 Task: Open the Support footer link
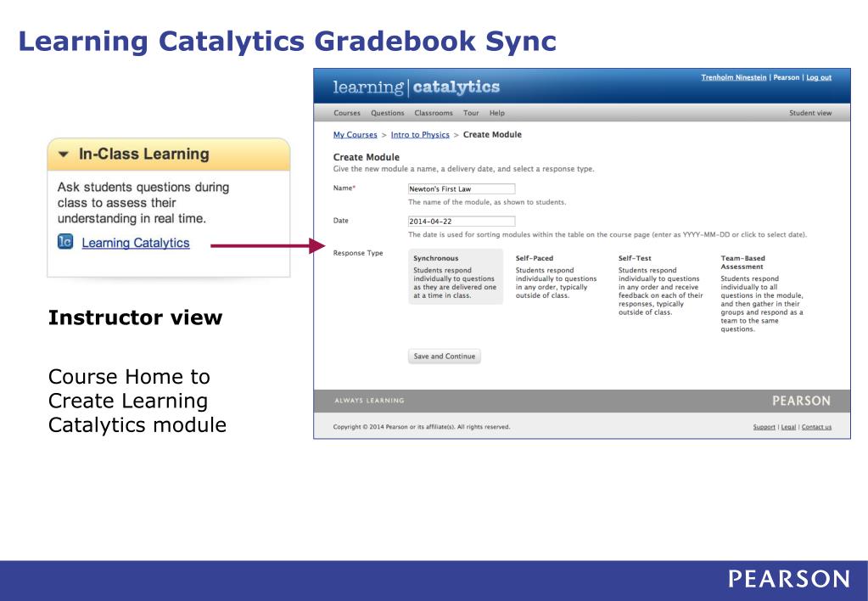point(764,427)
